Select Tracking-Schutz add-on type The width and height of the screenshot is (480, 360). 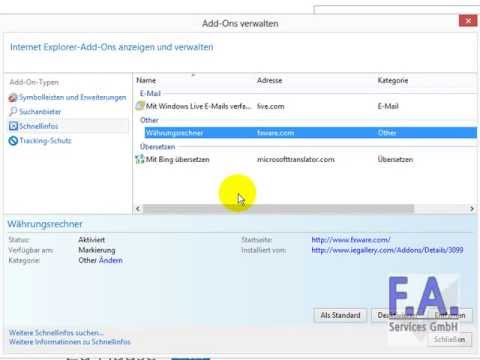pos(45,141)
